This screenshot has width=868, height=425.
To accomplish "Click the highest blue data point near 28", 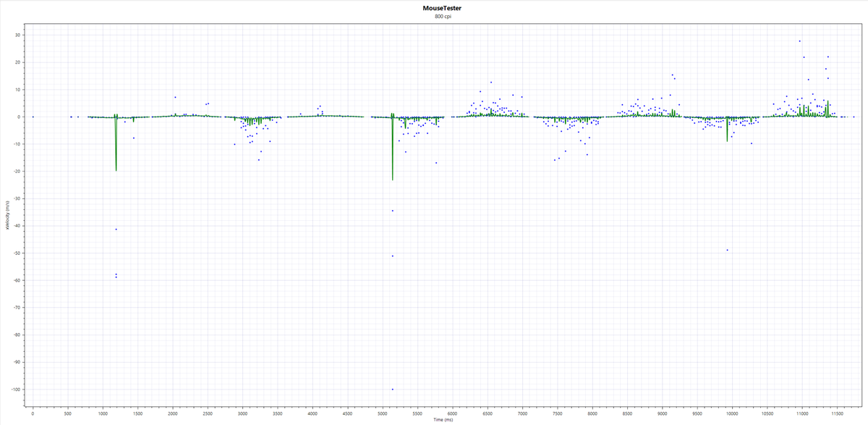I will coord(799,41).
